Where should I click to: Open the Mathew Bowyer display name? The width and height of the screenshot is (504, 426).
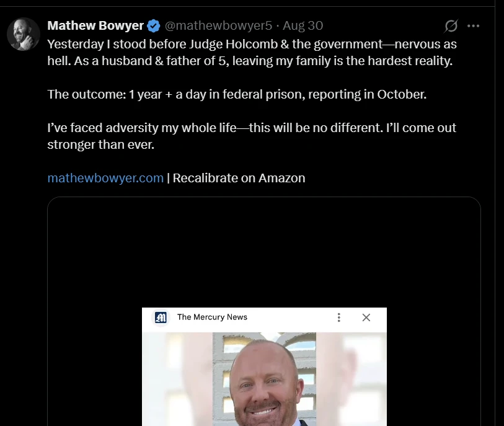click(x=95, y=26)
